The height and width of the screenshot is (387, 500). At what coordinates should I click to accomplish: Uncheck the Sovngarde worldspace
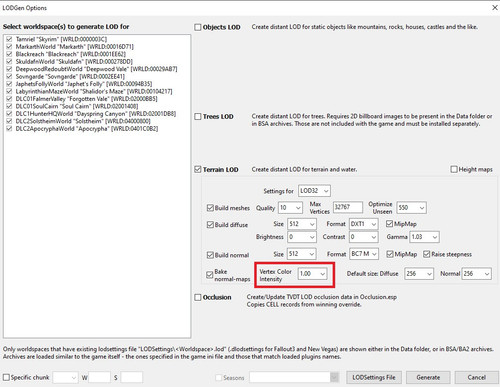(x=9, y=76)
